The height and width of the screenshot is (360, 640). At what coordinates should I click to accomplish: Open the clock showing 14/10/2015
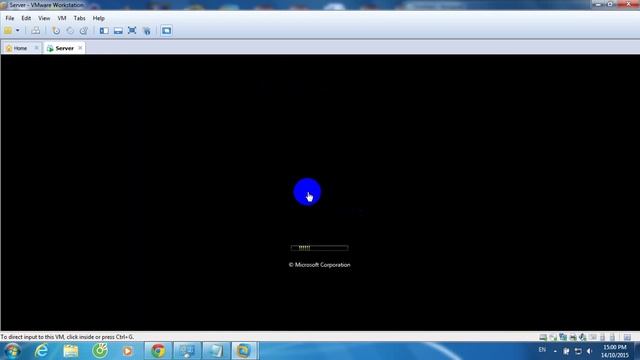[614, 351]
